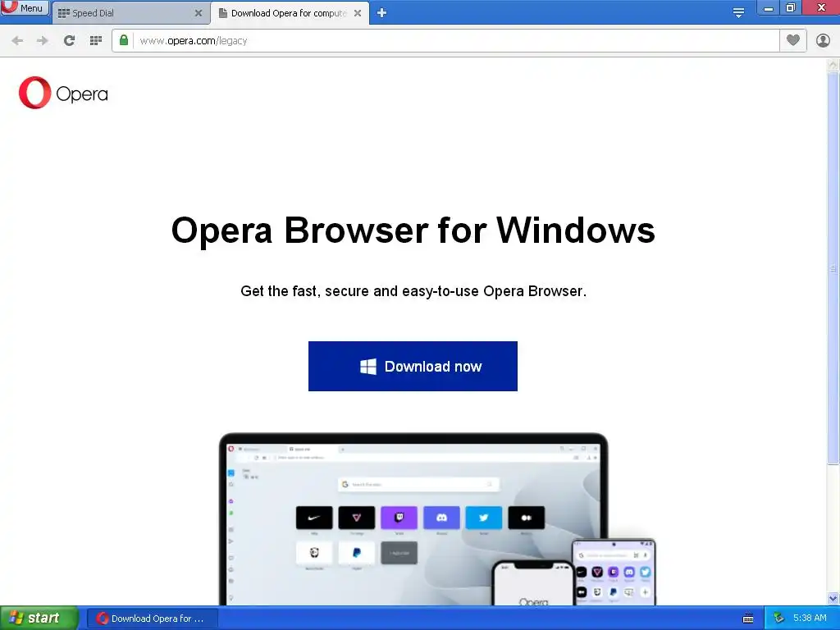Click the phone mockup showing Opera
This screenshot has height=630, width=840.
tap(533, 583)
